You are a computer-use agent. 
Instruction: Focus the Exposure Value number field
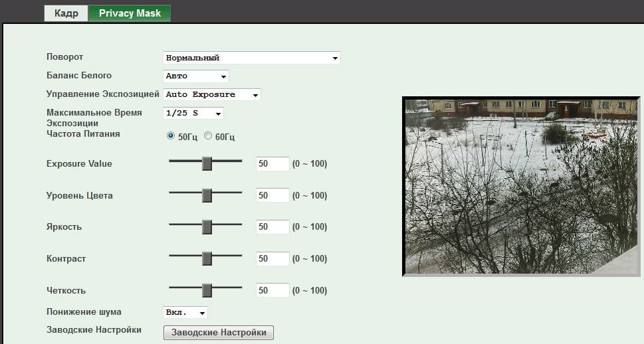pos(272,164)
